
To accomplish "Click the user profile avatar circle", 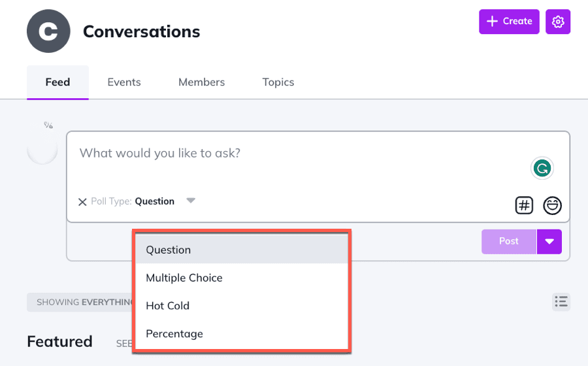I will pyautogui.click(x=42, y=150).
